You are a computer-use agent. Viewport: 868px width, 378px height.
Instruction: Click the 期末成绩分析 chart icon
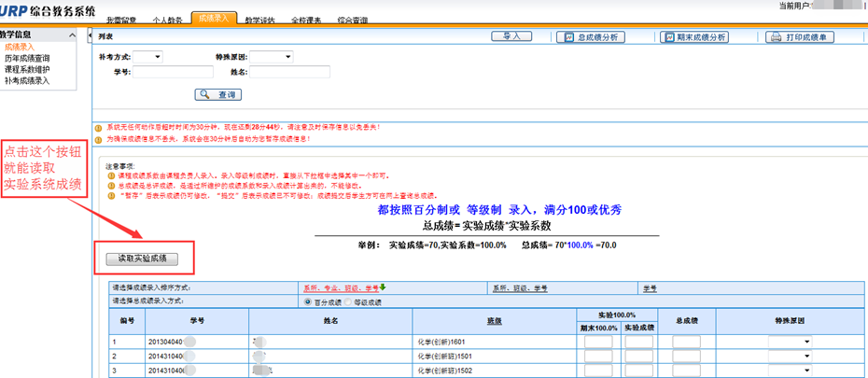click(669, 37)
